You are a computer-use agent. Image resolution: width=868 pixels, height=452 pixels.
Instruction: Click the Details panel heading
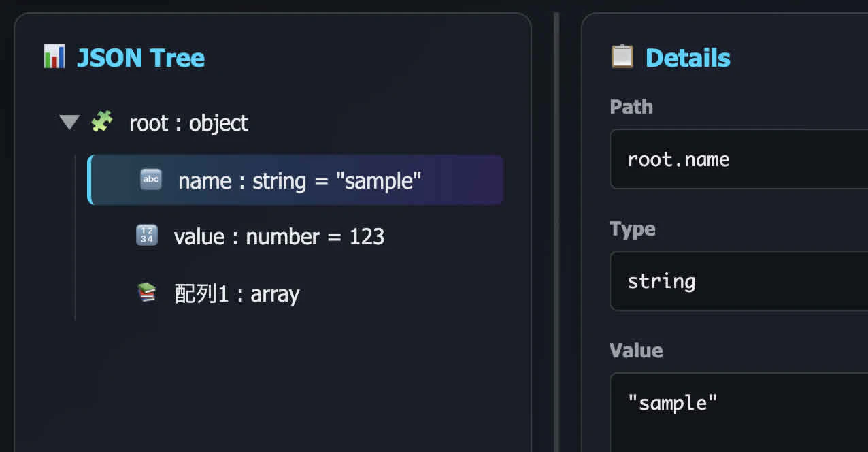coord(688,58)
